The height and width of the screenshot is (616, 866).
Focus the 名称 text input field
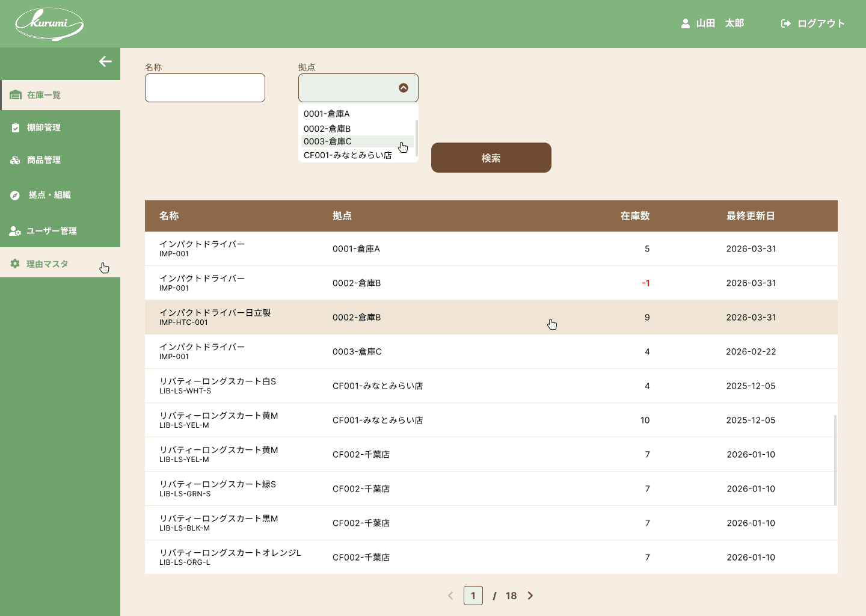[205, 88]
